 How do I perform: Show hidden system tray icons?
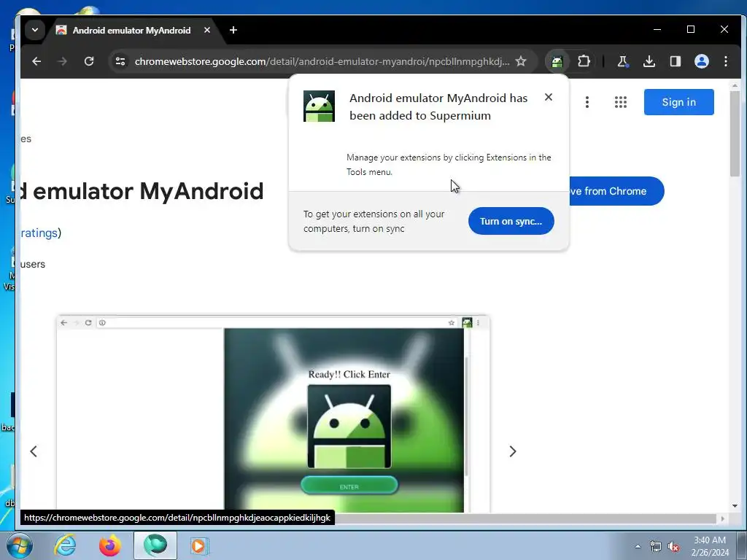coord(638,546)
